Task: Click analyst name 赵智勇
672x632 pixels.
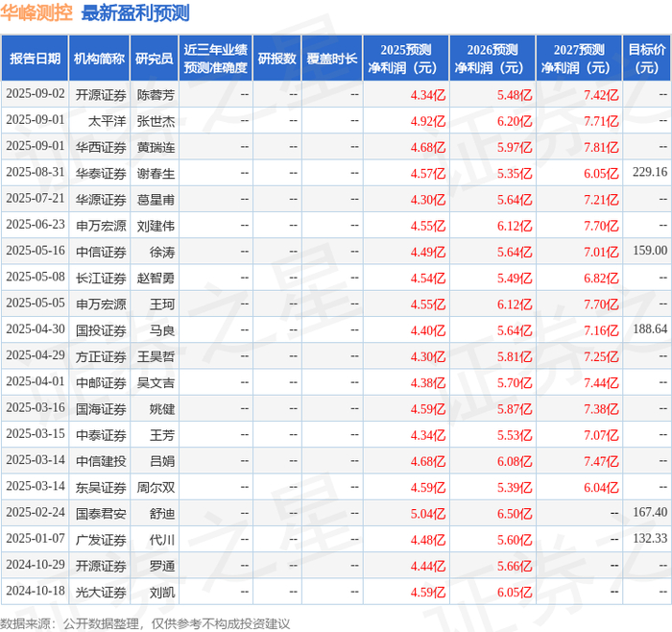Action: tap(156, 278)
